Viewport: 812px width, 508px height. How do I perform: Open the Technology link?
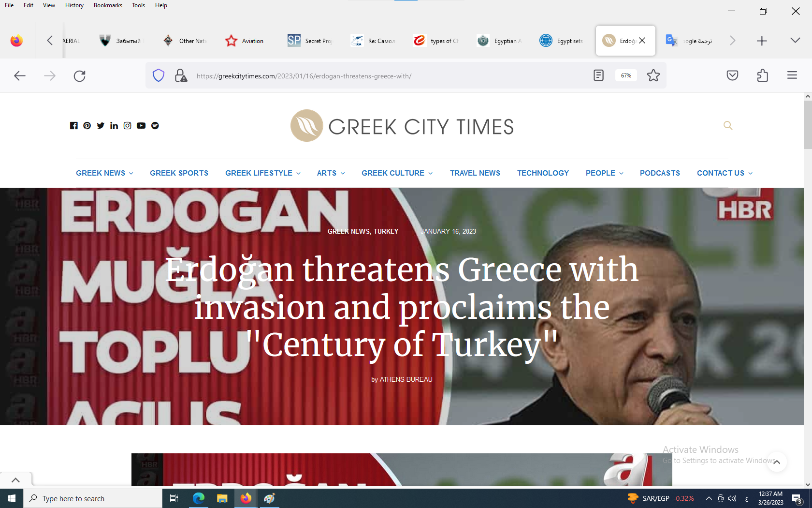(x=543, y=173)
